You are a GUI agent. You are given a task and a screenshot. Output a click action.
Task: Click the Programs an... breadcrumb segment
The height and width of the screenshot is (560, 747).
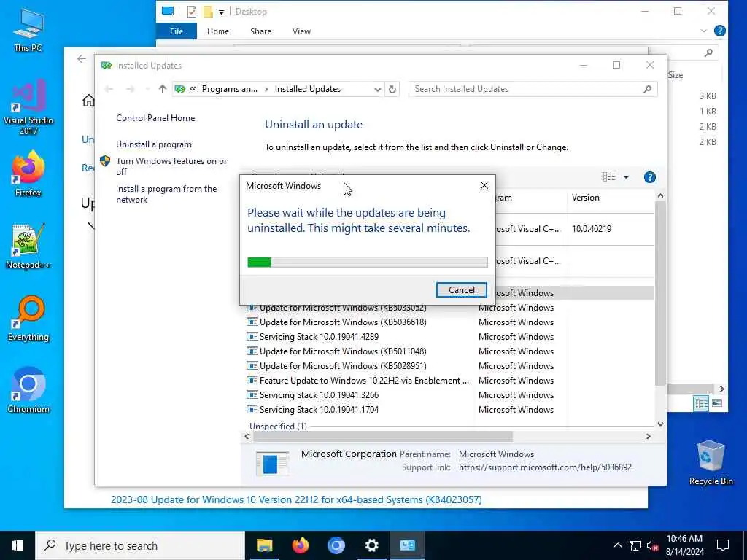230,89
